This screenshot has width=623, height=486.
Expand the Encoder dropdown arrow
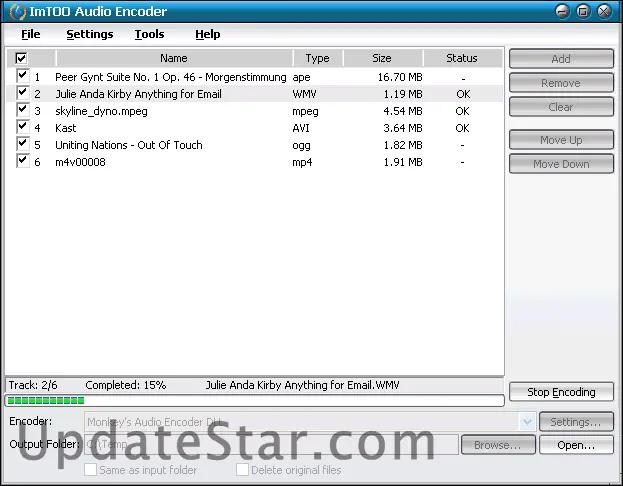(527, 422)
